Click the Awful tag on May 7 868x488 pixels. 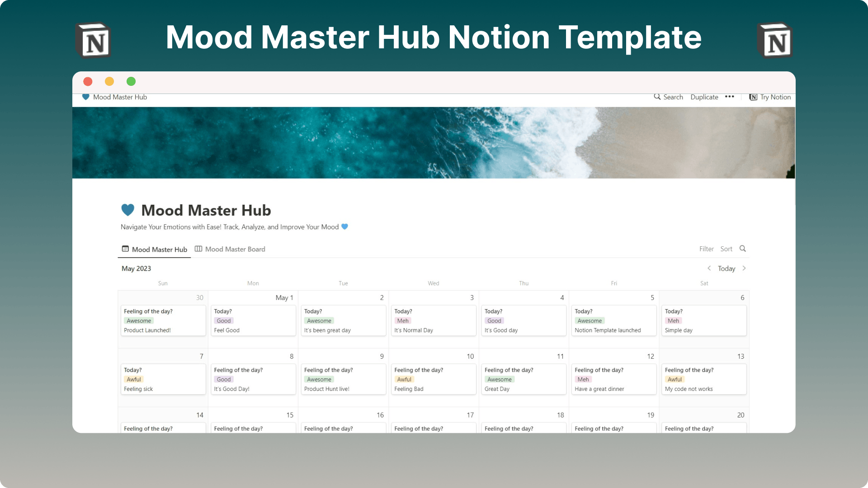point(134,380)
